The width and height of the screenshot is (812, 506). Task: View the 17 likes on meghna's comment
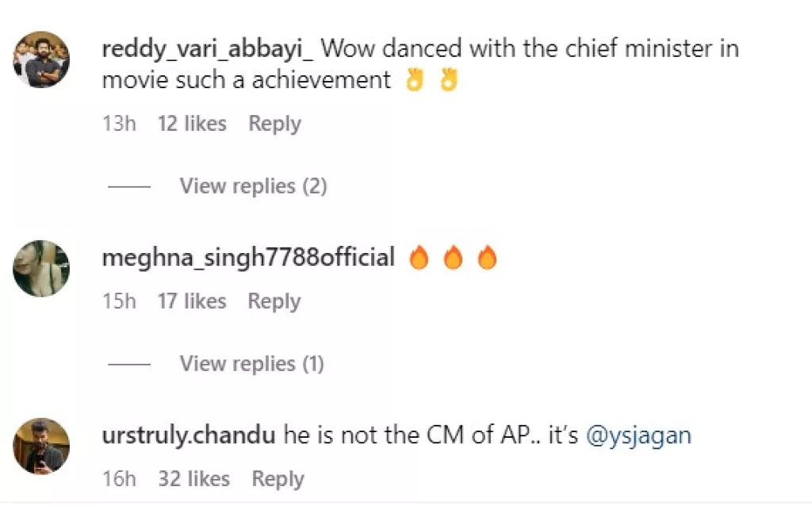(x=192, y=301)
